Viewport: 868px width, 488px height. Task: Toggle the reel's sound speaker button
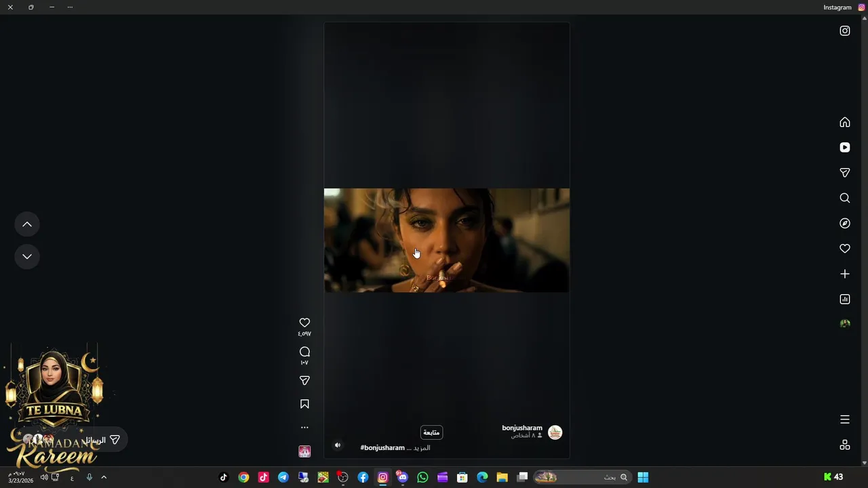coord(338,445)
